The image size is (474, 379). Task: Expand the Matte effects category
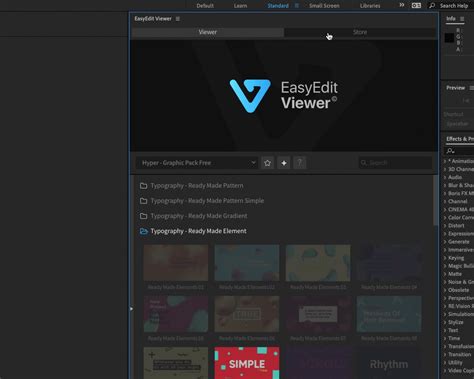click(445, 274)
